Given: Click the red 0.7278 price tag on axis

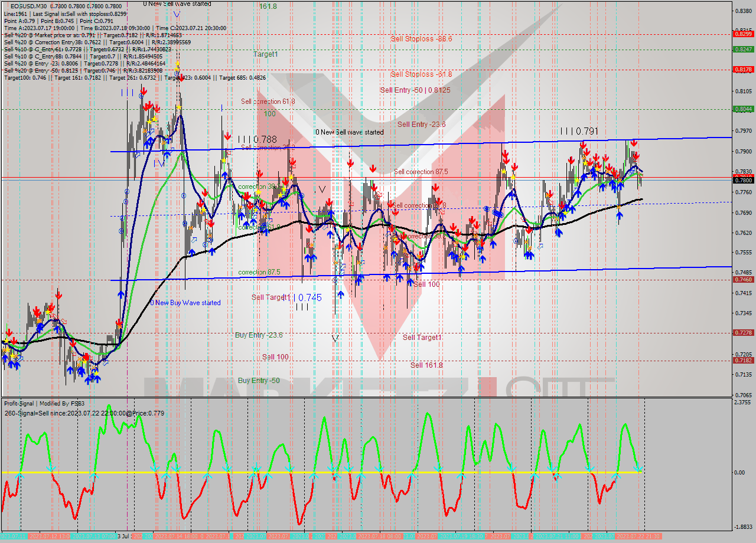Looking at the screenshot, I should pos(742,332).
